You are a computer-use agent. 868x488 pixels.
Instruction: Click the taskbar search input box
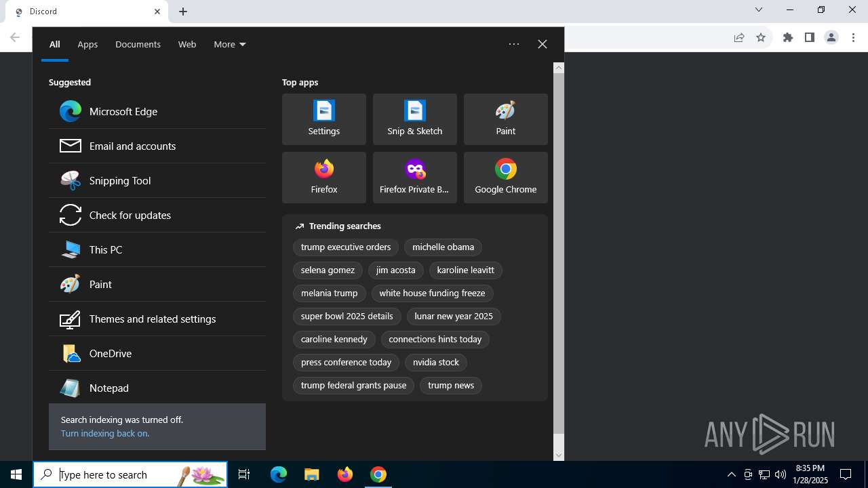[x=130, y=474]
